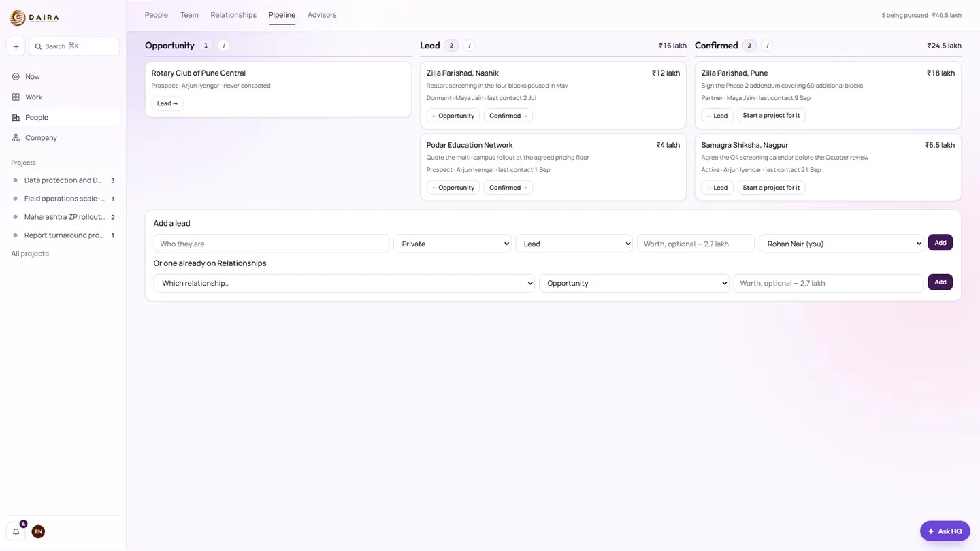Open the Lead stage dropdown in Add a lead
Image resolution: width=980 pixels, height=551 pixels.
[574, 244]
